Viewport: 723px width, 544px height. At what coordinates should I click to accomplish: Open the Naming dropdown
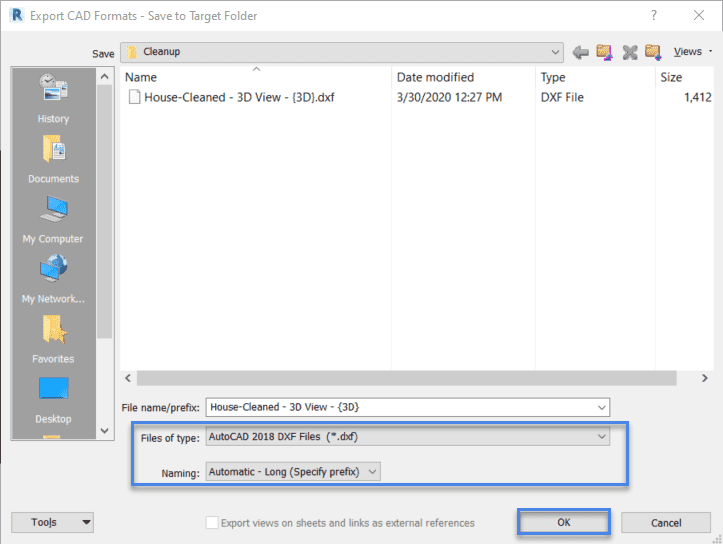tap(293, 472)
